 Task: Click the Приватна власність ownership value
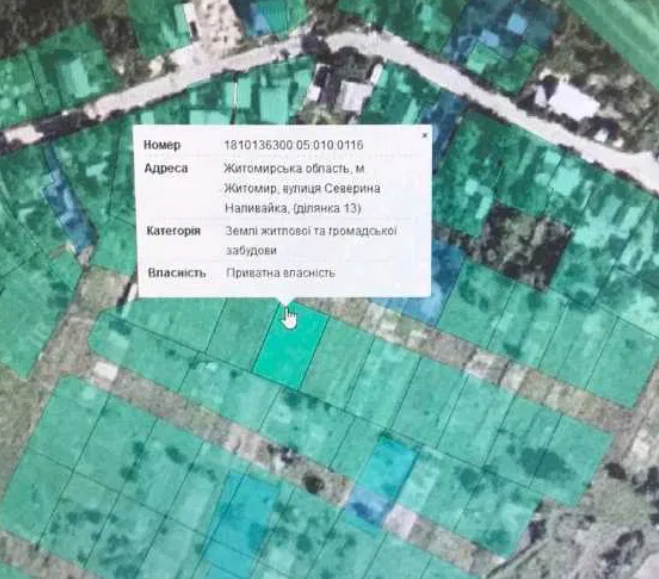click(x=281, y=272)
